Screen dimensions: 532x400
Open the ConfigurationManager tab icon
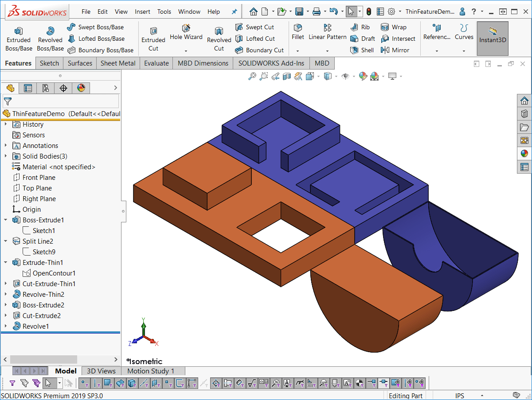pos(45,88)
